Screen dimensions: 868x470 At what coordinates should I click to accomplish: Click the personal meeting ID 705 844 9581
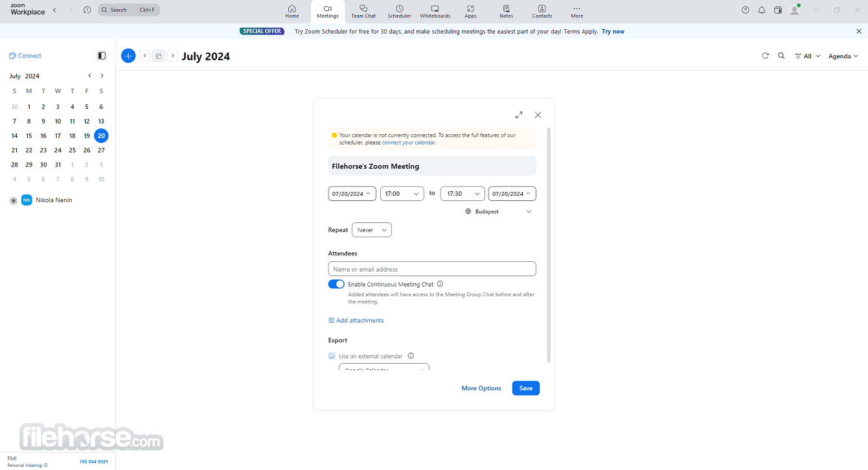[94, 462]
